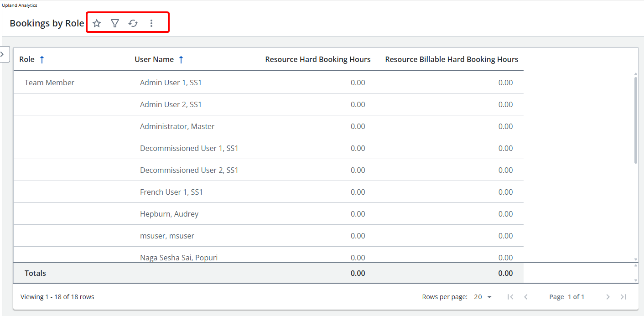
Task: Sort by Resource Hard Booking Hours column
Action: click(317, 59)
